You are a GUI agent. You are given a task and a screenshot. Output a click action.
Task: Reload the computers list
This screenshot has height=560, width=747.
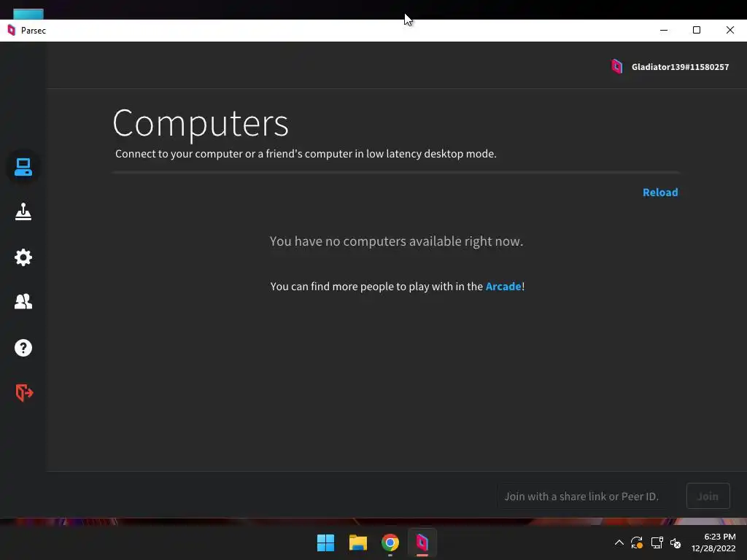click(x=659, y=192)
